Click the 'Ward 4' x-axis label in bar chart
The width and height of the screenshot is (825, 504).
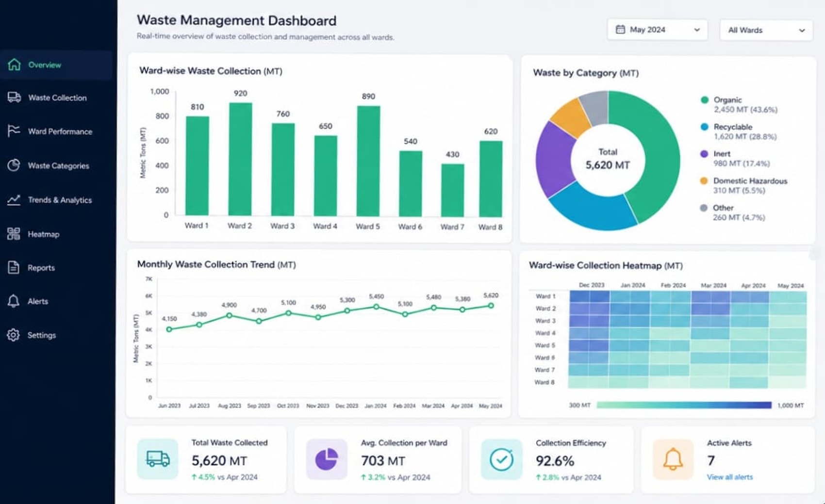pyautogui.click(x=325, y=226)
